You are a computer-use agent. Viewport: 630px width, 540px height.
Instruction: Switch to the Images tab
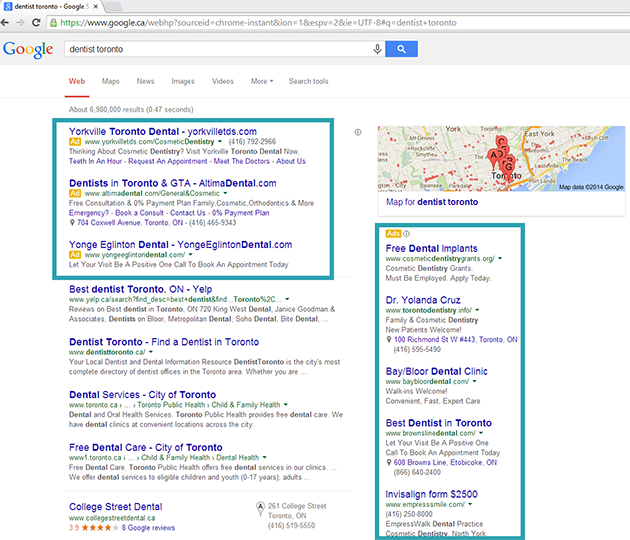point(183,81)
